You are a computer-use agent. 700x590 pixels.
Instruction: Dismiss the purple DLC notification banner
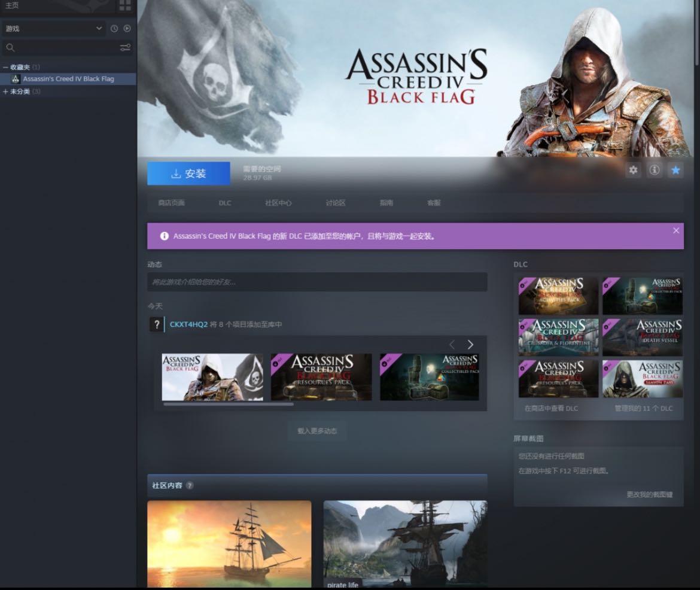tap(676, 230)
